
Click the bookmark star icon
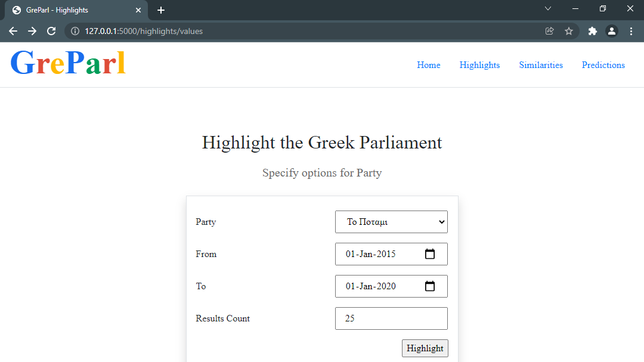(x=569, y=31)
